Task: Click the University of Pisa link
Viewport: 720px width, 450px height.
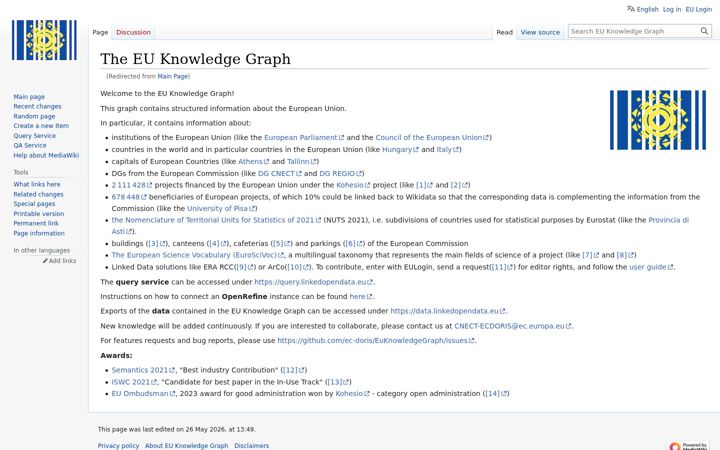Action: [x=221, y=208]
